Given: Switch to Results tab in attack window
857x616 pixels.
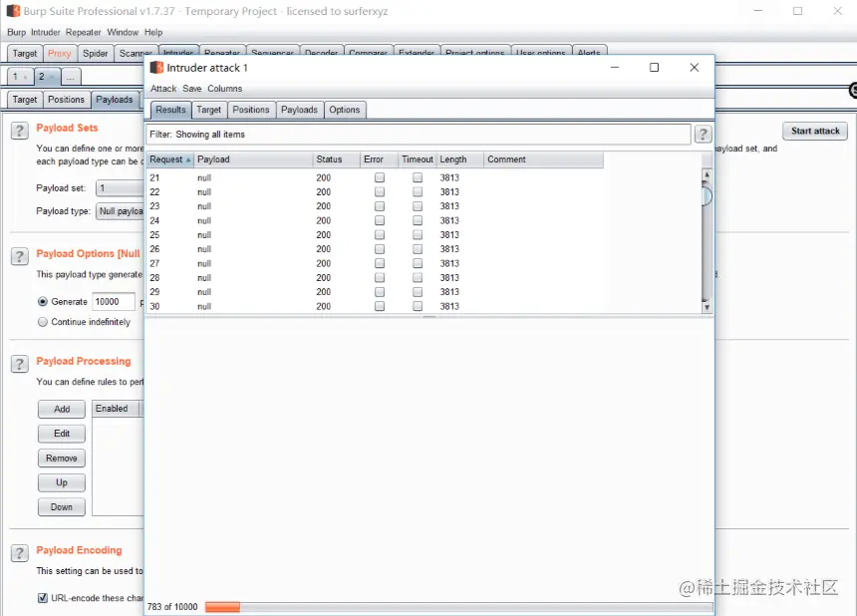Looking at the screenshot, I should click(x=170, y=110).
